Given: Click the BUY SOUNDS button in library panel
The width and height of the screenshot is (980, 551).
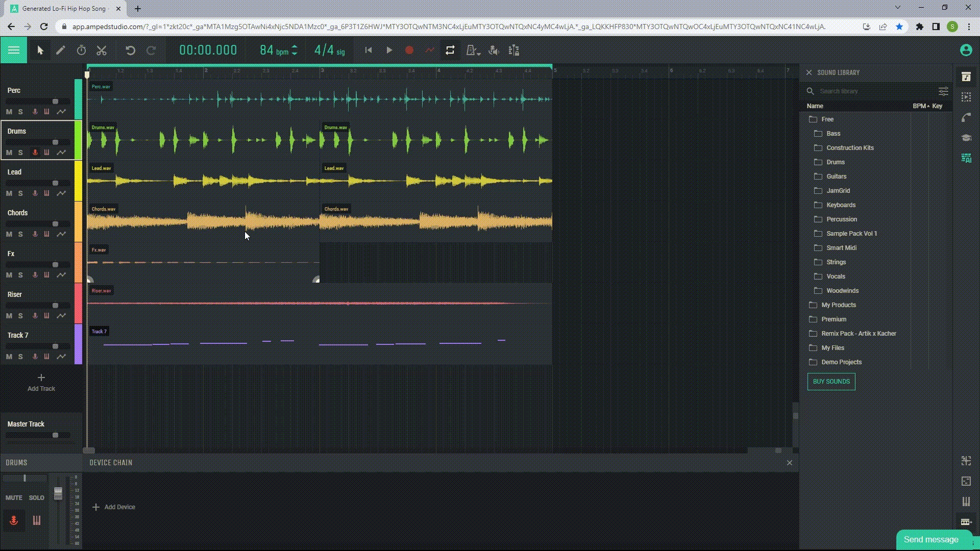Looking at the screenshot, I should tap(831, 382).
